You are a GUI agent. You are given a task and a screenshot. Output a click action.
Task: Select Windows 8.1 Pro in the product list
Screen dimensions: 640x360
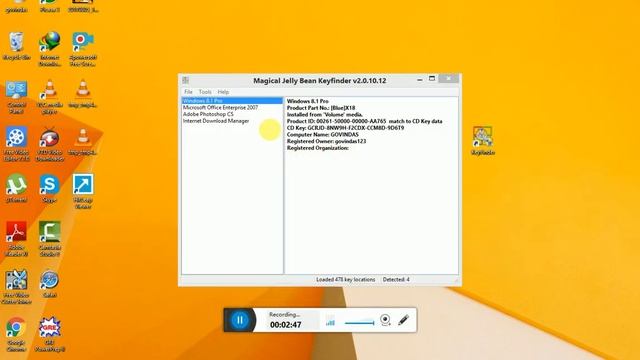point(232,101)
